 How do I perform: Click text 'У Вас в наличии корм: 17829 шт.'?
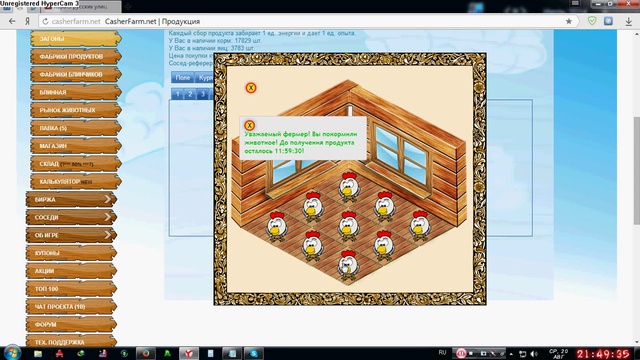216,41
